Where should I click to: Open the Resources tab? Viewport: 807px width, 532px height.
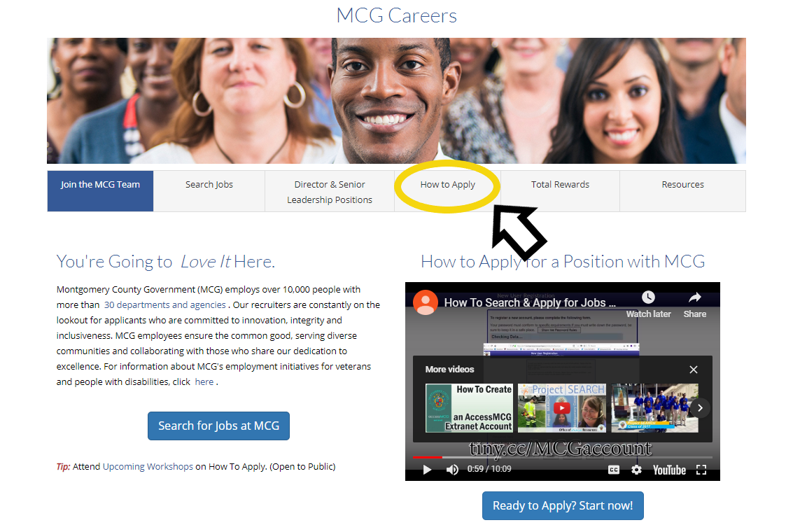(682, 185)
